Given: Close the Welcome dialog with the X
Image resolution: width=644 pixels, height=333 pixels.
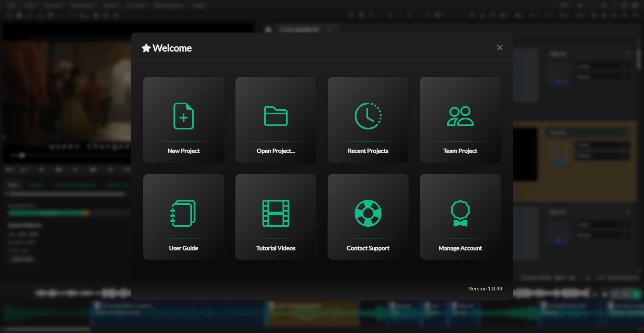Looking at the screenshot, I should click(499, 48).
